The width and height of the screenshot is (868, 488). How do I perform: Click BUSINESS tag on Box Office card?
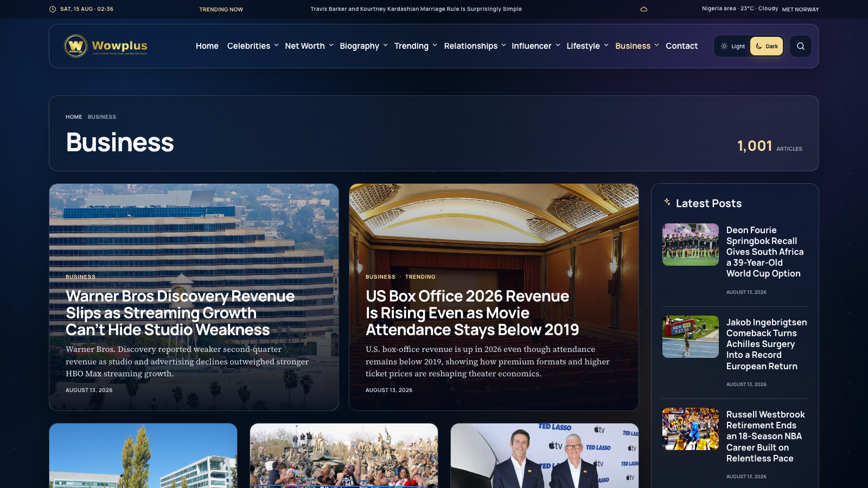pyautogui.click(x=380, y=277)
